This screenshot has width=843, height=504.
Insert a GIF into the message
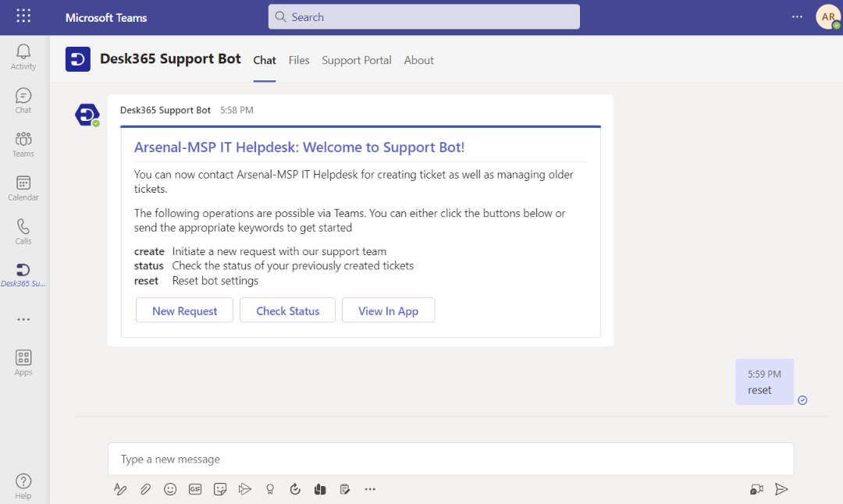point(195,489)
